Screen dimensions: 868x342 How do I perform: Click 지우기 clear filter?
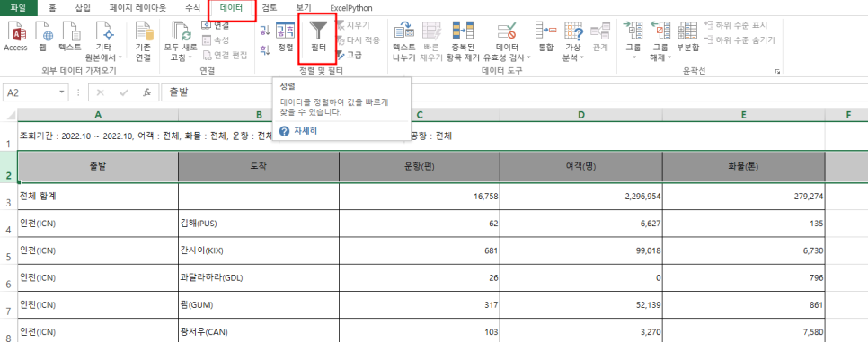pos(352,25)
